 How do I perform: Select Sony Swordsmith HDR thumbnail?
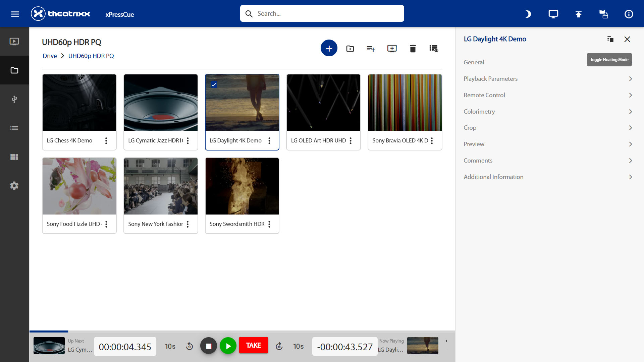[x=242, y=186]
